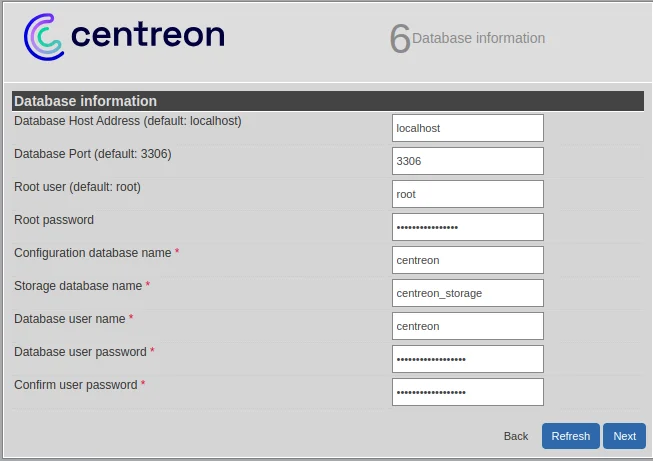
Task: Click the 'Confirm user password' label
Action: point(76,385)
